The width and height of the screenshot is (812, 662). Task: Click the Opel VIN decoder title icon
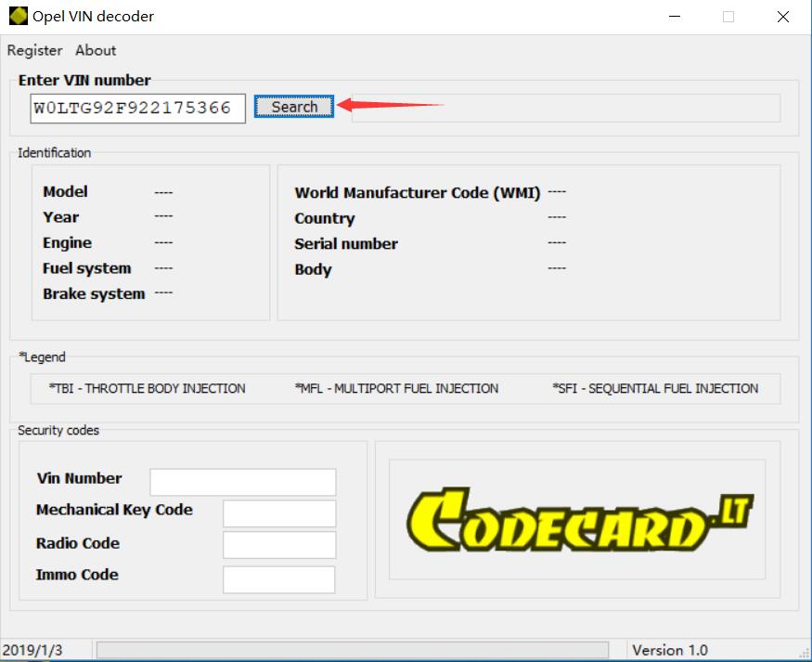[19, 16]
